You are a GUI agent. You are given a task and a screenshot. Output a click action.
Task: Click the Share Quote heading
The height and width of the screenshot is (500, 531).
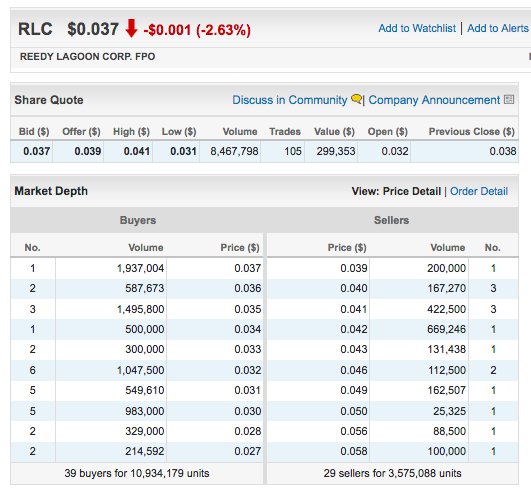click(49, 100)
